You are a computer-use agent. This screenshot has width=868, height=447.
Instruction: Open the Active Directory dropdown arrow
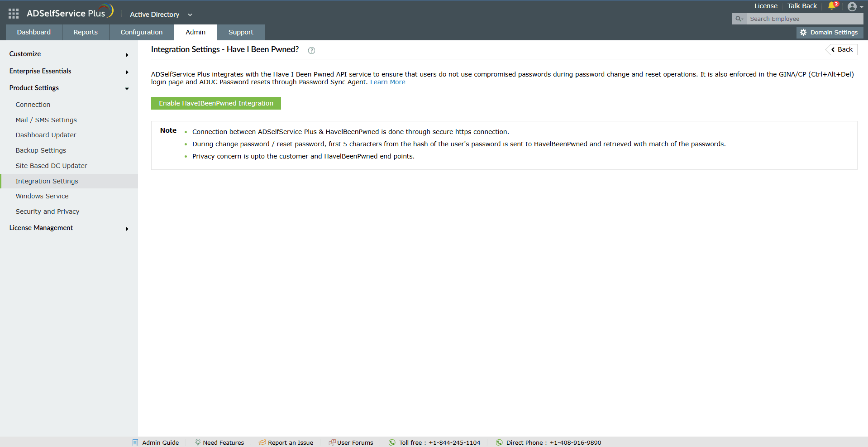click(x=190, y=15)
